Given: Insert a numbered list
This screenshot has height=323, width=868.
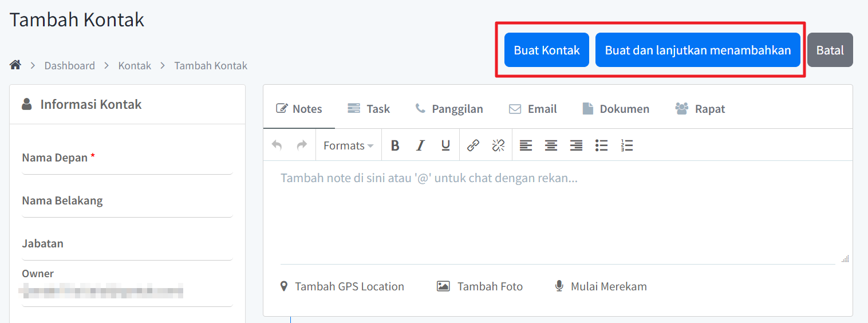Looking at the screenshot, I should 626,145.
